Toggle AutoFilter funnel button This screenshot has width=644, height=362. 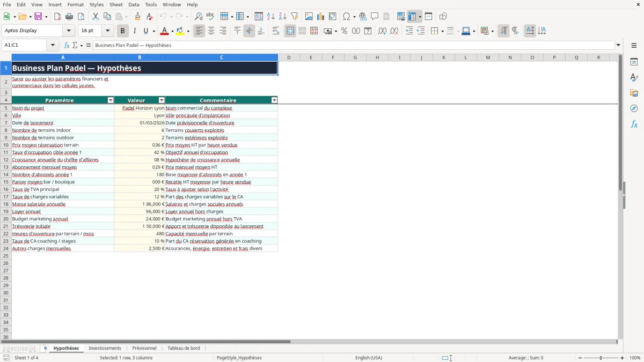tap(294, 17)
